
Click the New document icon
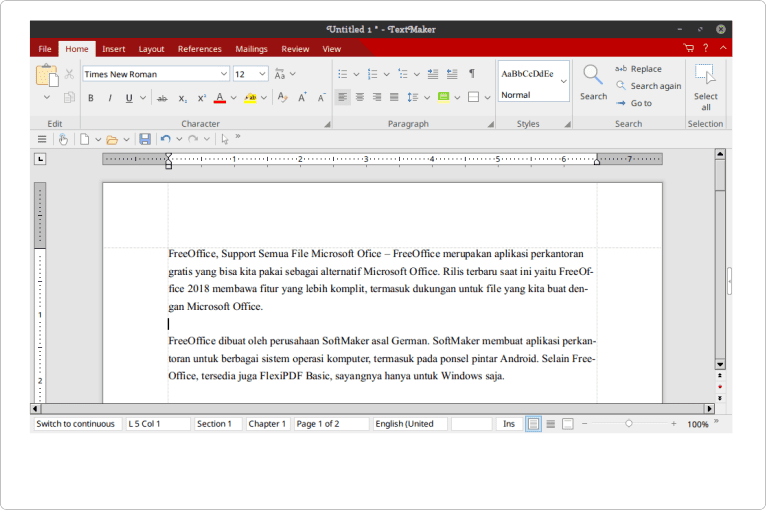pyautogui.click(x=85, y=140)
